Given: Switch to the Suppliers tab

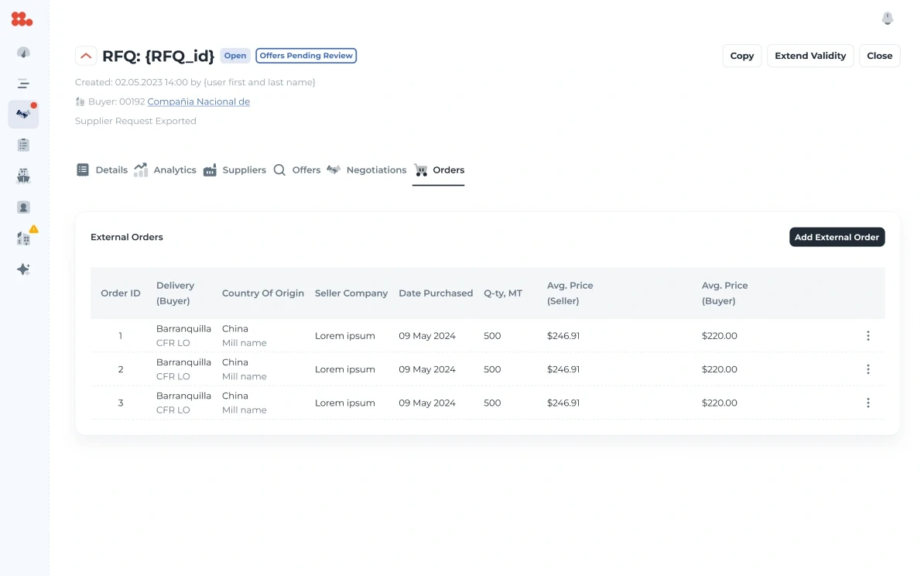Looking at the screenshot, I should click(x=234, y=170).
